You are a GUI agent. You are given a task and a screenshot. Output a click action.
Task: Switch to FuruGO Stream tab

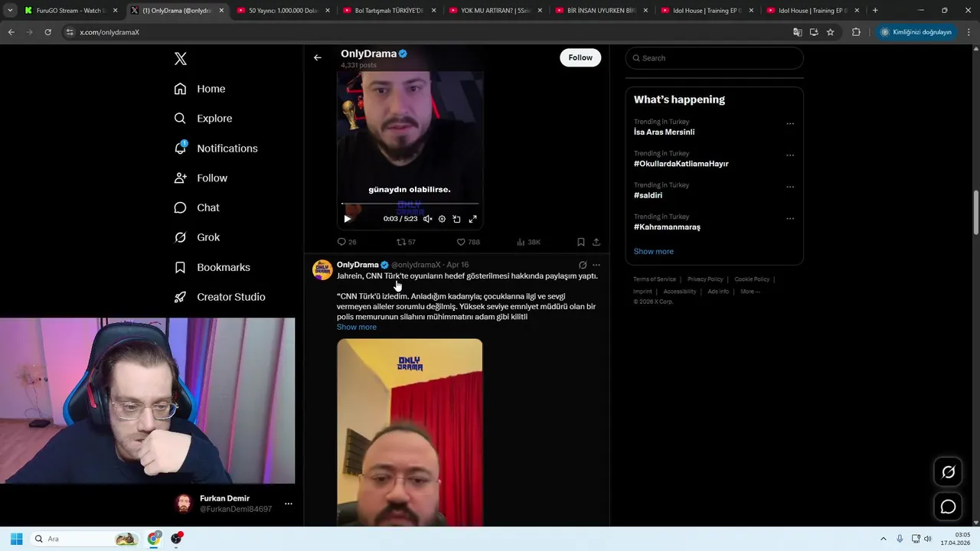click(70, 11)
